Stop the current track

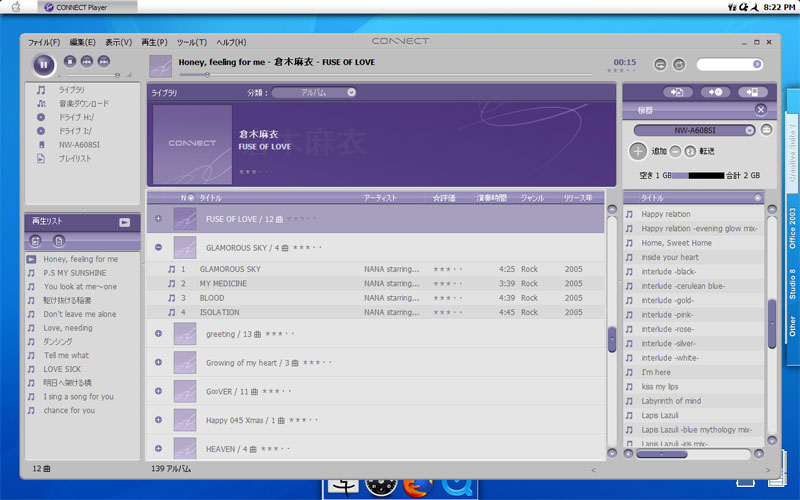tap(70, 61)
